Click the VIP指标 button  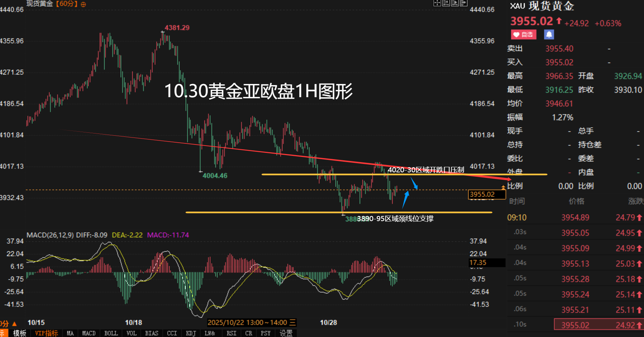coord(46,333)
